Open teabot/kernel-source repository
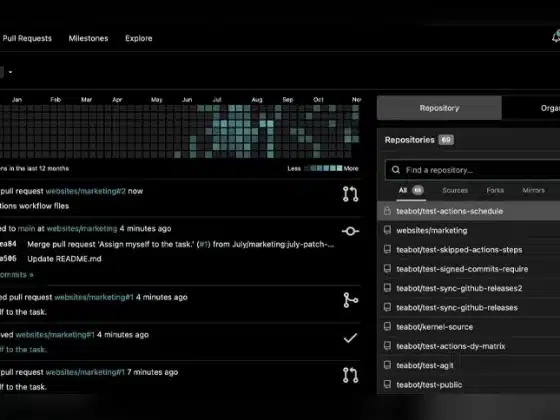The image size is (560, 420). 434,327
